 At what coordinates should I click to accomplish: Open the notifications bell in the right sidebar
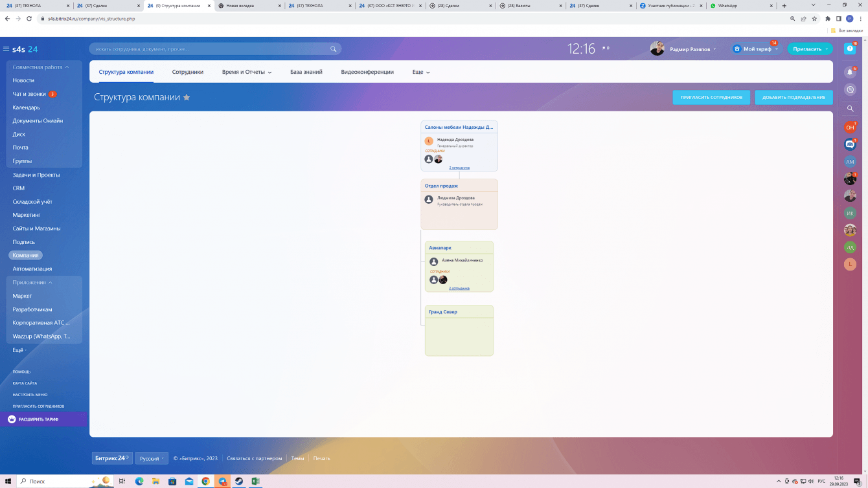click(850, 72)
